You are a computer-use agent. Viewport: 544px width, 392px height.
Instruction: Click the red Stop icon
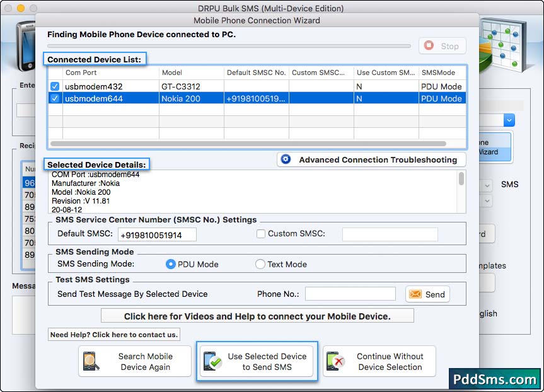[429, 45]
